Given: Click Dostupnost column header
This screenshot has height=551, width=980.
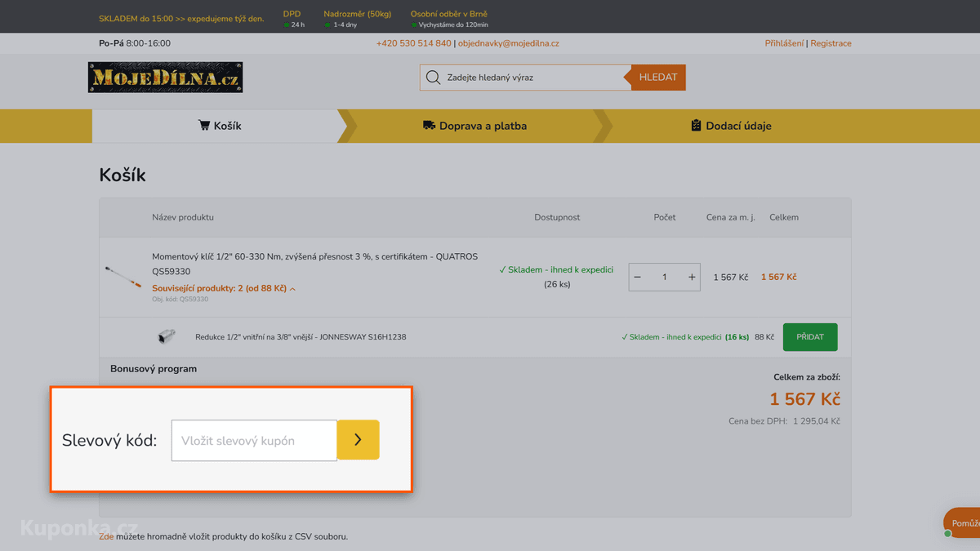Looking at the screenshot, I should coord(557,218).
